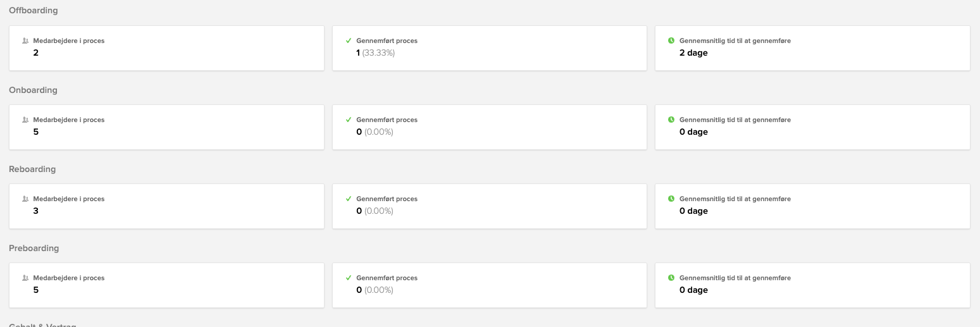Click the green checkmark icon under Offboarding
This screenshot has width=980, height=327.
[349, 40]
